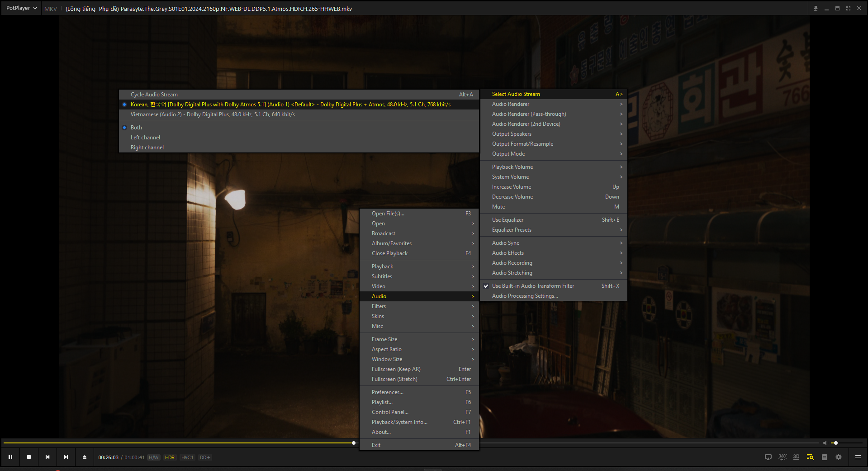The width and height of the screenshot is (868, 471).
Task: Toggle 3D video mode icon
Action: (x=797, y=457)
